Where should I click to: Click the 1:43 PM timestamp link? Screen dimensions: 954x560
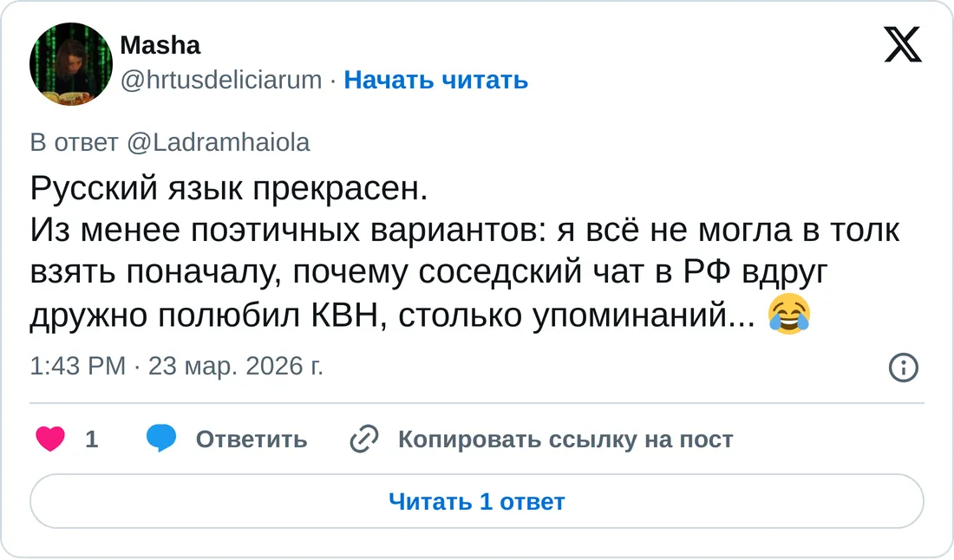tap(77, 367)
